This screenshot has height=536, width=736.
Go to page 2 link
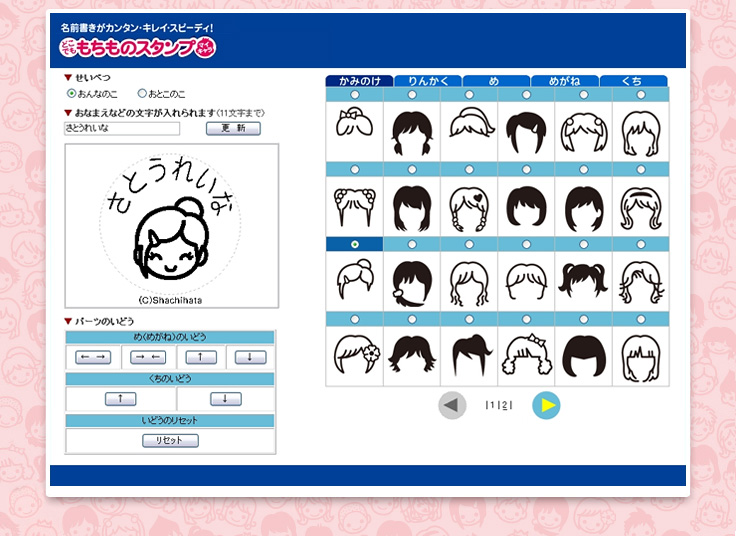[505, 405]
